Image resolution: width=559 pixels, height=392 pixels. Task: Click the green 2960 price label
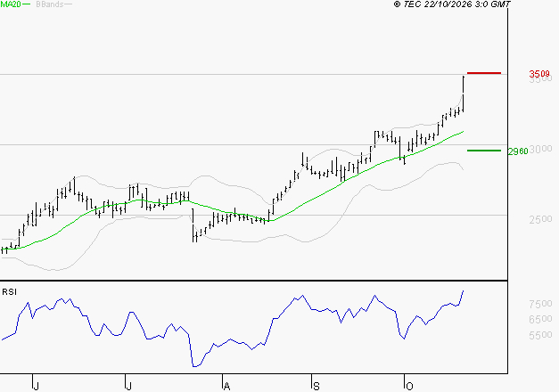(518, 151)
